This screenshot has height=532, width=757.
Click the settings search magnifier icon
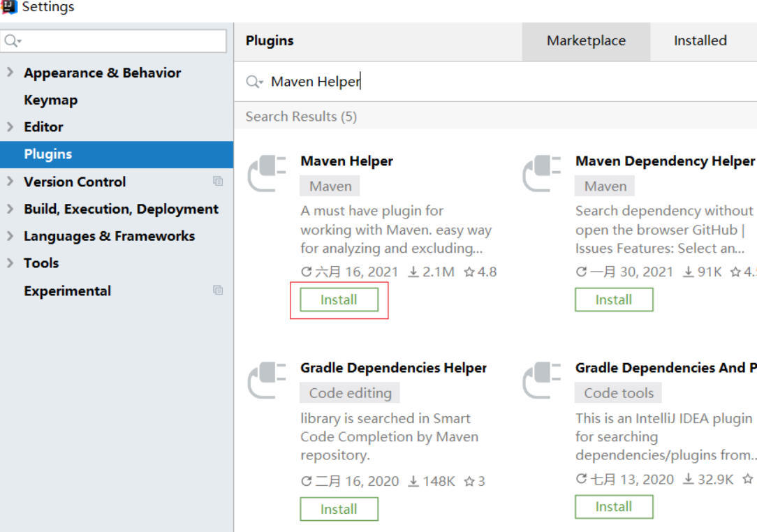tap(13, 41)
